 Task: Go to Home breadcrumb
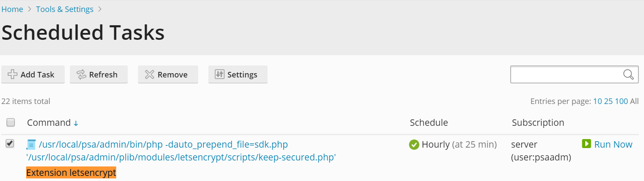(x=12, y=9)
